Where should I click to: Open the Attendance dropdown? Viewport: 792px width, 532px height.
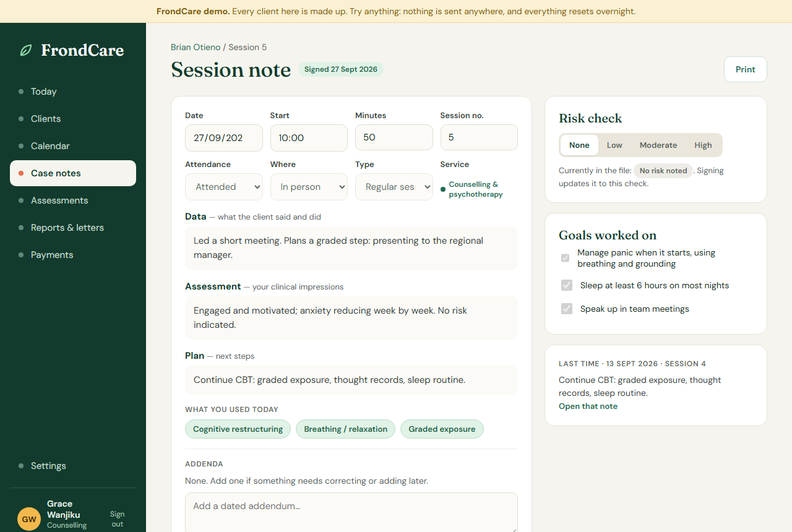click(224, 187)
